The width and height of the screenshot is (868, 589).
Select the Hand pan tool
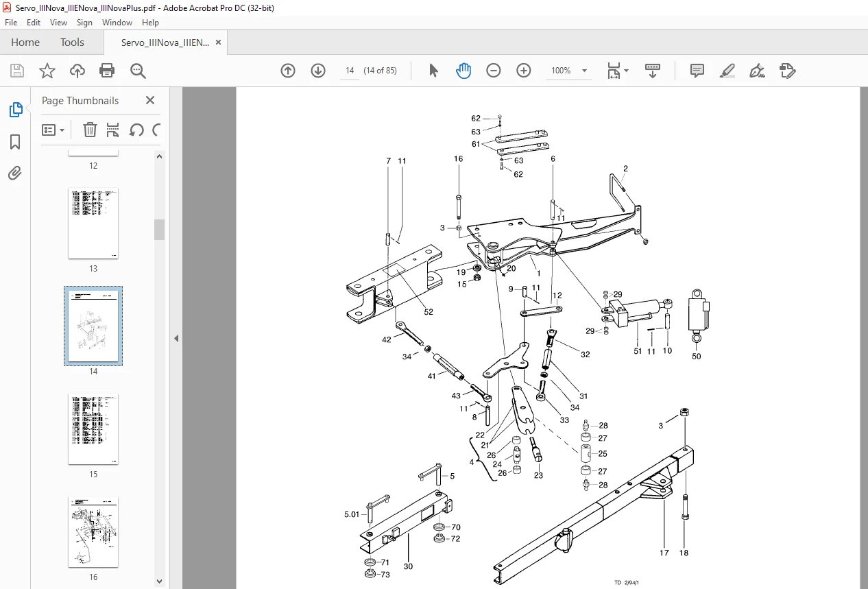click(x=463, y=71)
